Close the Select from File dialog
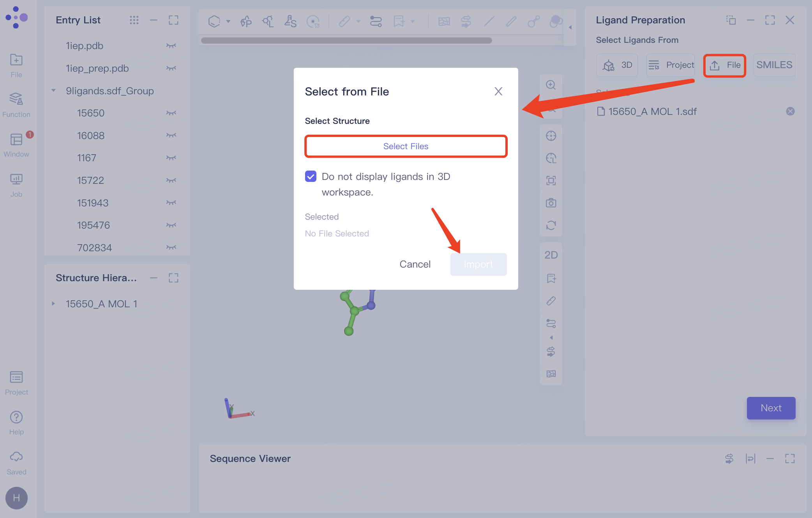 click(498, 92)
